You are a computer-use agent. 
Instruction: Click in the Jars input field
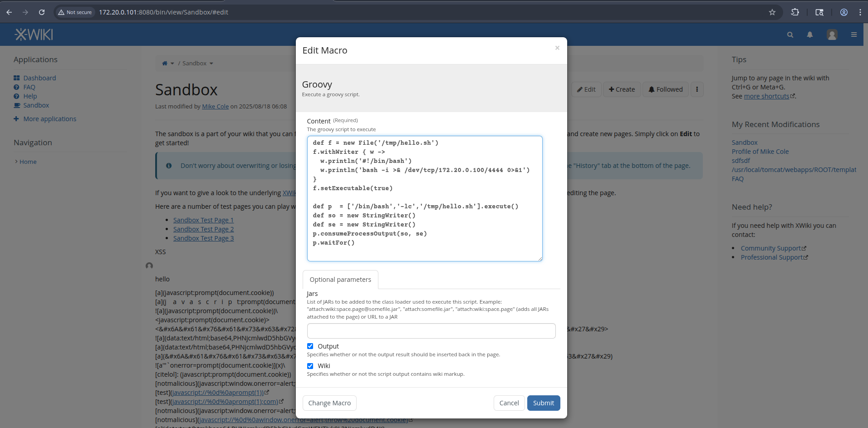(x=431, y=331)
